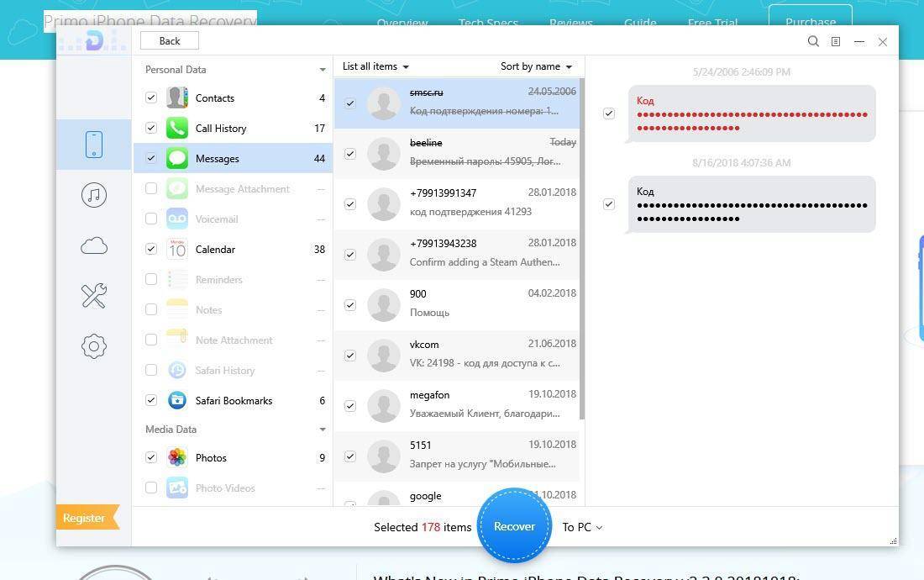Open the menu list icon beside search
The image size is (924, 580).
point(836,41)
